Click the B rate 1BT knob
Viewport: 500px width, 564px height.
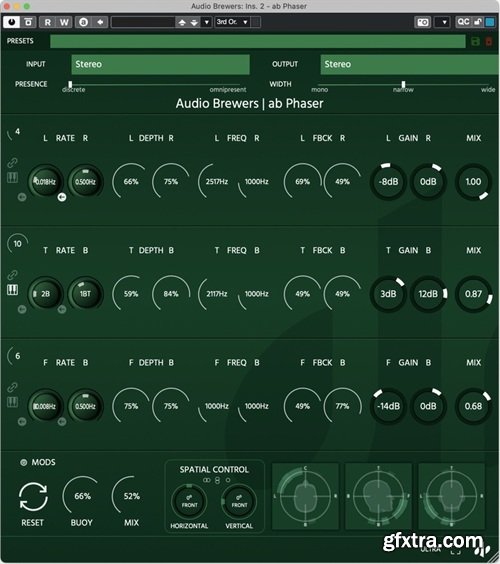click(x=85, y=294)
